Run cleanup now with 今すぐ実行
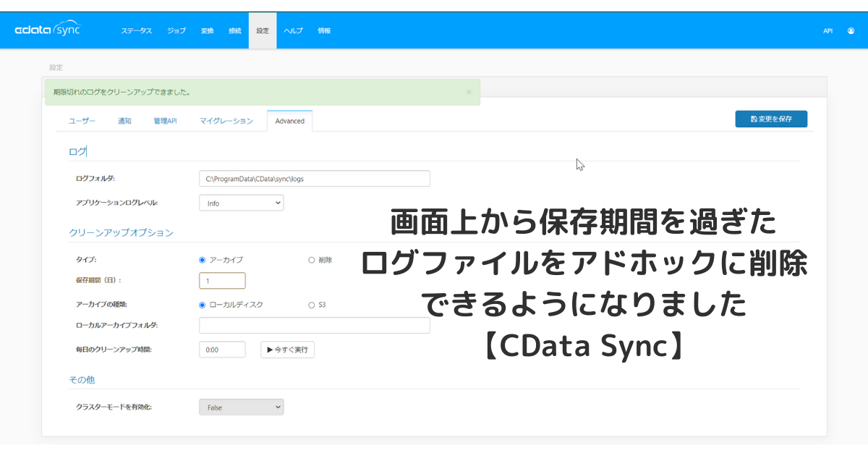This screenshot has height=456, width=868. coord(287,350)
